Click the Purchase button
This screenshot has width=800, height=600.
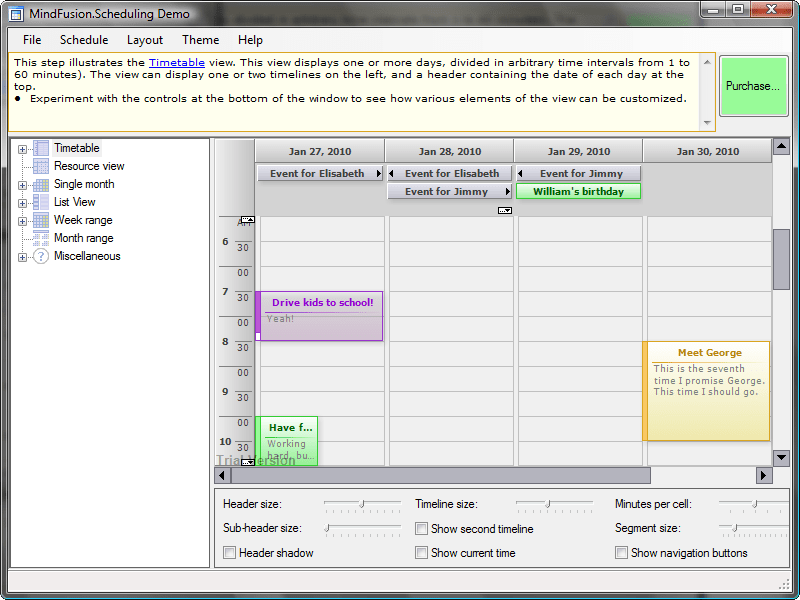[753, 87]
